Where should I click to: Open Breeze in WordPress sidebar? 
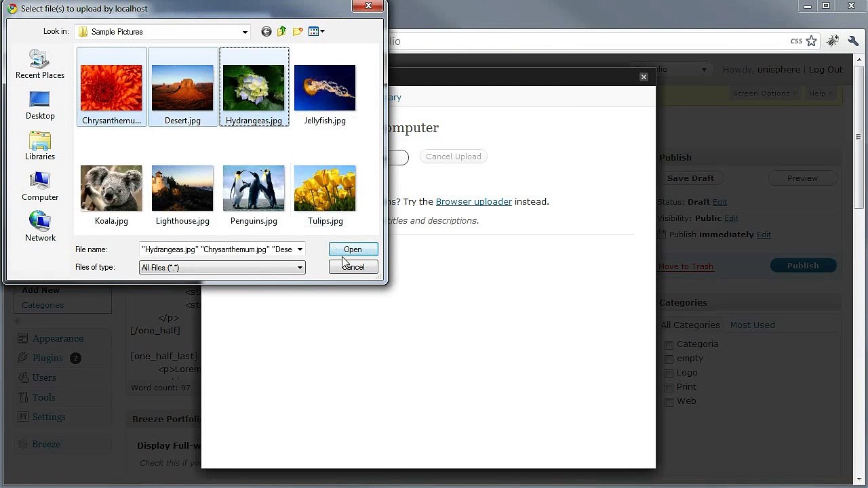pos(46,444)
